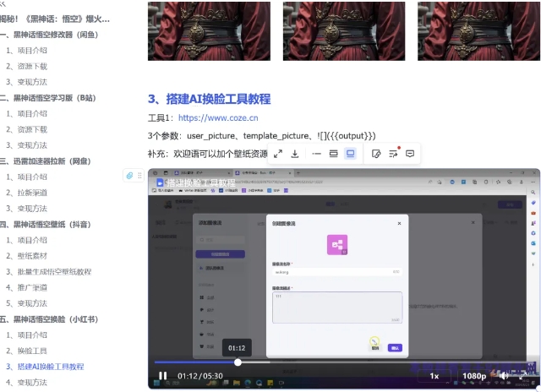Click the first red robe image
Viewport: 541px width, 392px height.
(x=209, y=31)
